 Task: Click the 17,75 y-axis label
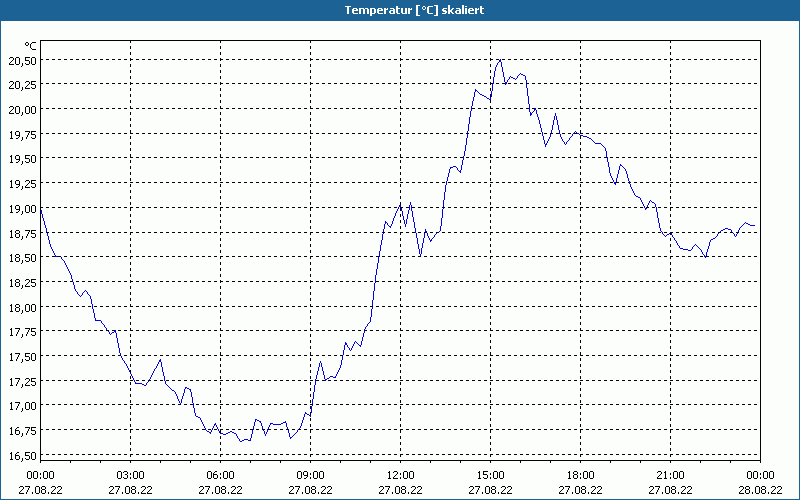point(23,332)
